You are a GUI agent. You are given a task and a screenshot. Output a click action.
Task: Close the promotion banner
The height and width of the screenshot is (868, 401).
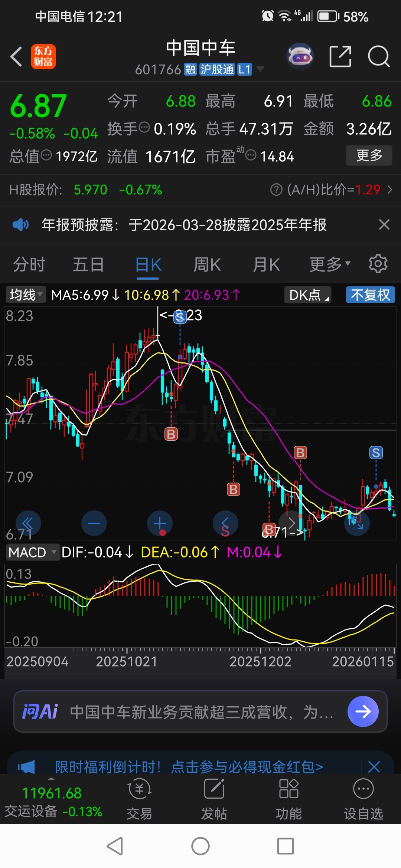374,766
